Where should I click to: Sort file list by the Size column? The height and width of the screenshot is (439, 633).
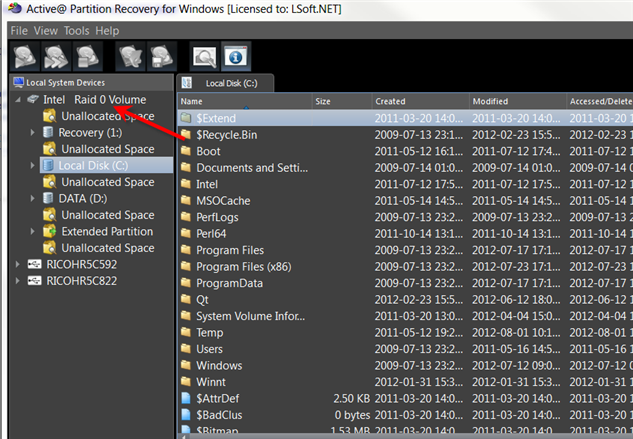coord(342,101)
